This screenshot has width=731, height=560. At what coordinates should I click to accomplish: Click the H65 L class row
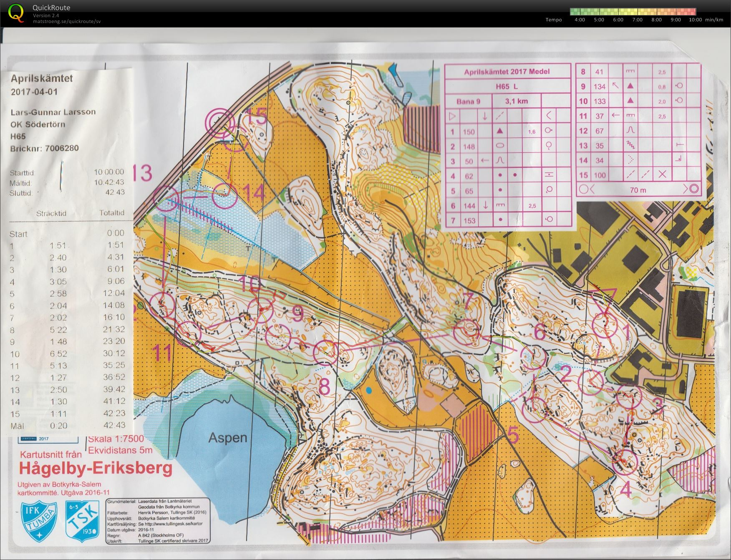[x=507, y=86]
